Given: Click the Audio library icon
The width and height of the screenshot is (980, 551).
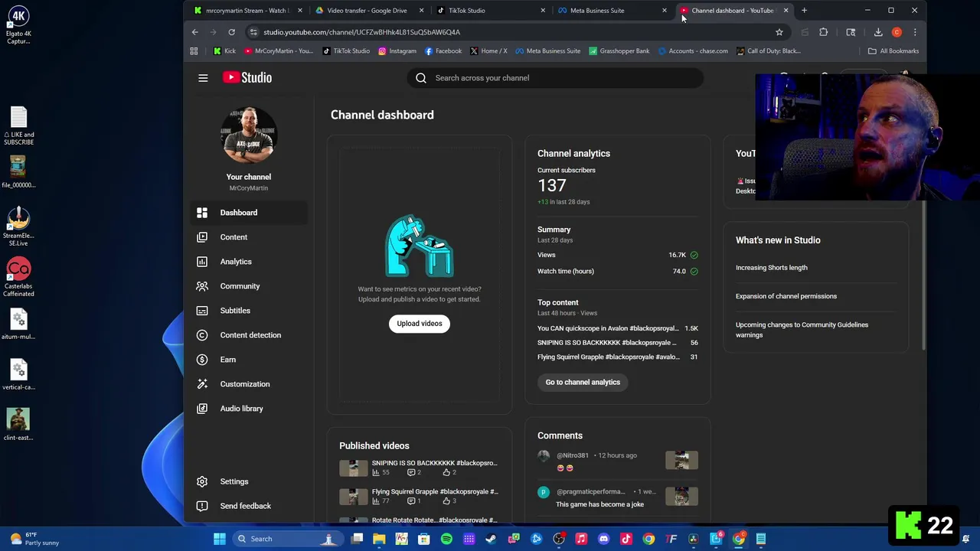Looking at the screenshot, I should [202, 409].
